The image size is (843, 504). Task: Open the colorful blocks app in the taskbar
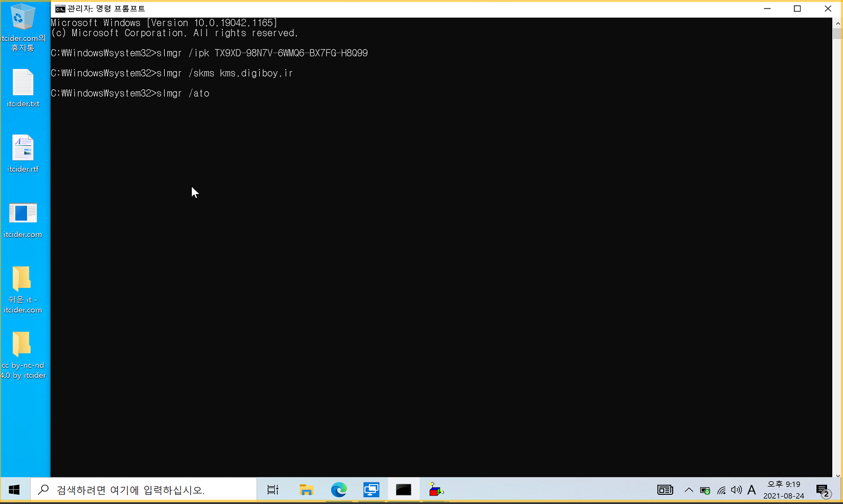point(436,490)
